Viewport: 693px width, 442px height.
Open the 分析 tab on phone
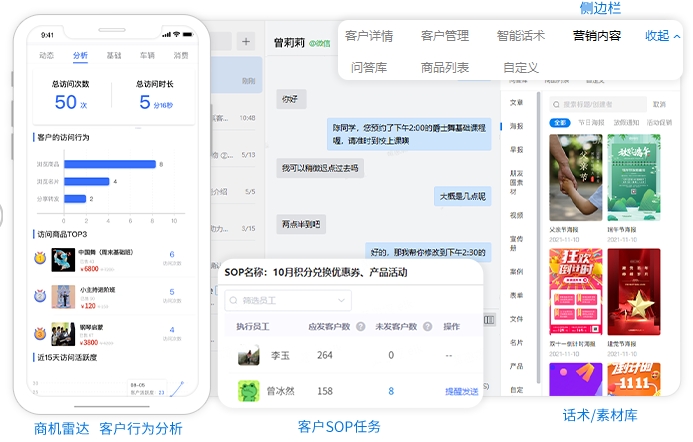80,56
